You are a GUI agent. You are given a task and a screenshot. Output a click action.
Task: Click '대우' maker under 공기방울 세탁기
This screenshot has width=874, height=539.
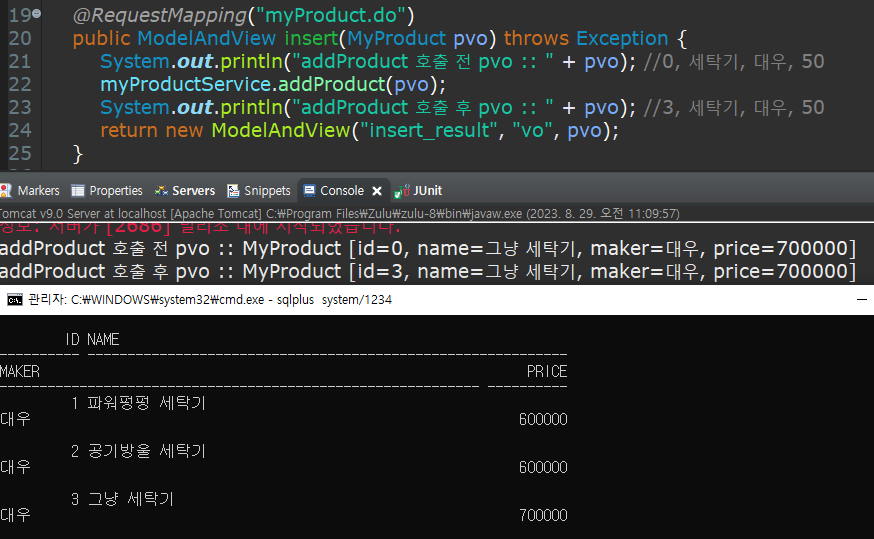pyautogui.click(x=16, y=467)
